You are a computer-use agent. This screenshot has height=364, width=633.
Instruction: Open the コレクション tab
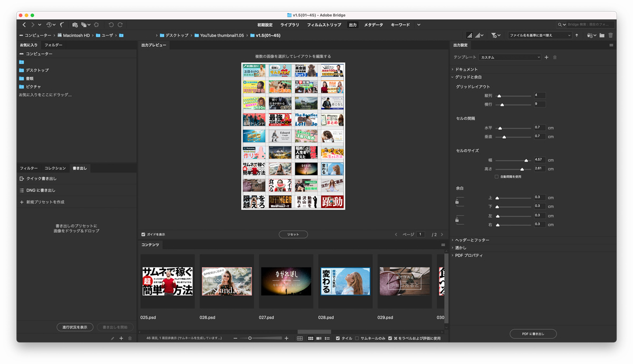pyautogui.click(x=55, y=168)
